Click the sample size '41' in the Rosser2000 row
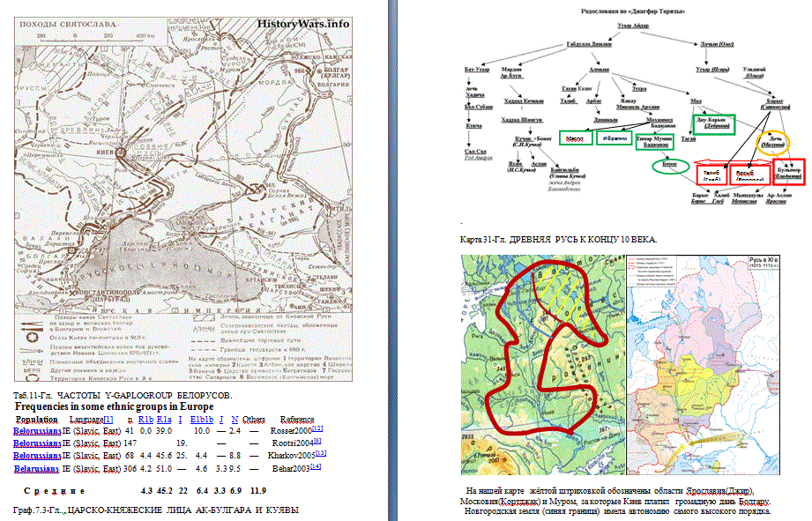Viewport: 812px width, 521px height. point(129,431)
